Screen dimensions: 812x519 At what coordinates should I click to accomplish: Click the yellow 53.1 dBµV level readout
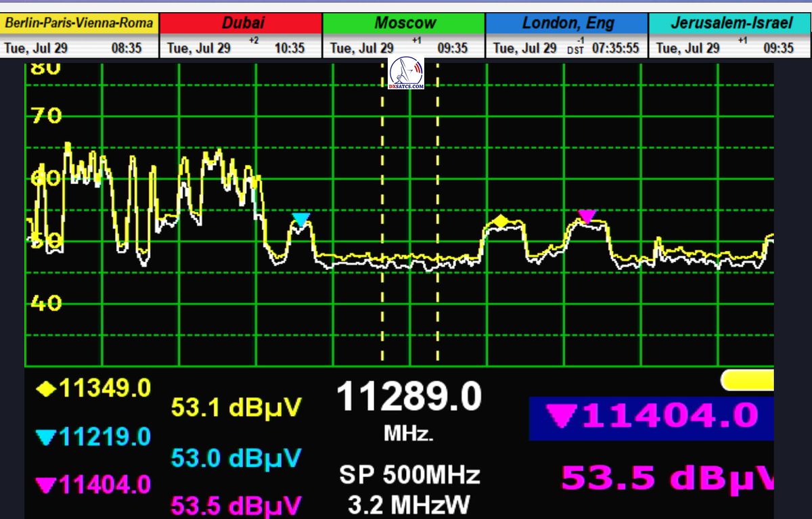tap(236, 407)
